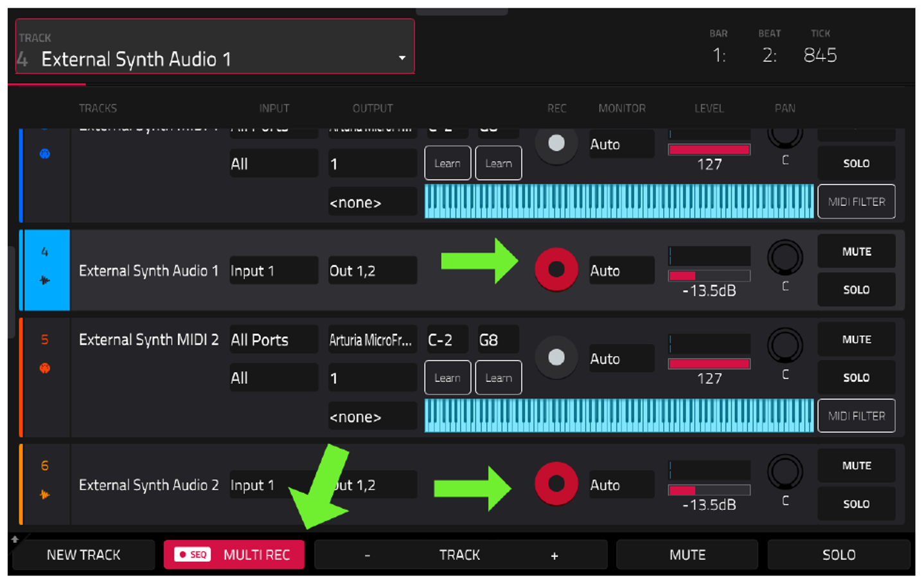Solo the External Synth Audio 2 track
The height and width of the screenshot is (582, 924).
(x=856, y=504)
